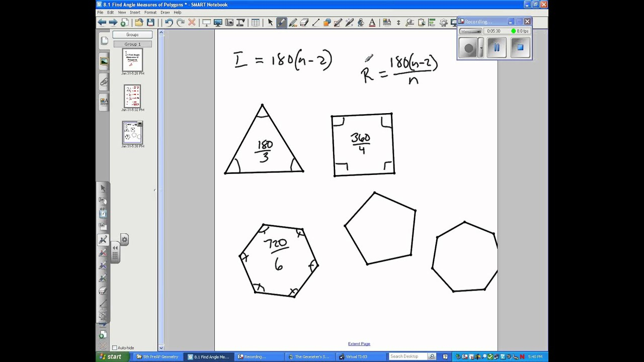This screenshot has height=362, width=644.
Task: Delete selected object red X
Action: [192, 23]
